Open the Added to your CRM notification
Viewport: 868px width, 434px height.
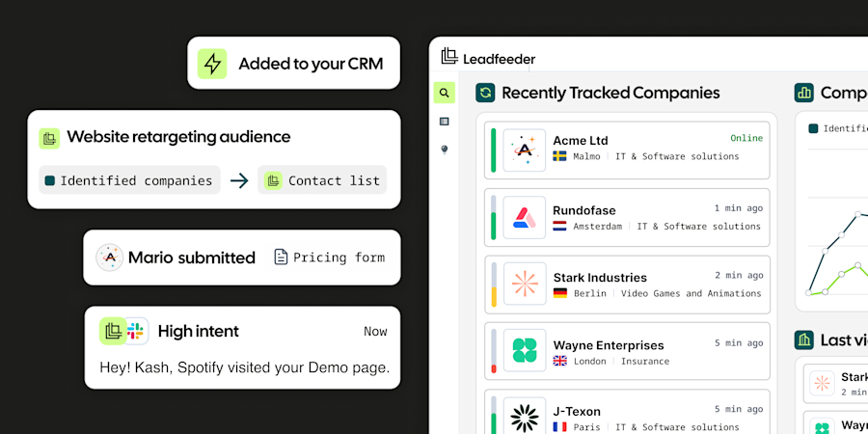pos(293,63)
